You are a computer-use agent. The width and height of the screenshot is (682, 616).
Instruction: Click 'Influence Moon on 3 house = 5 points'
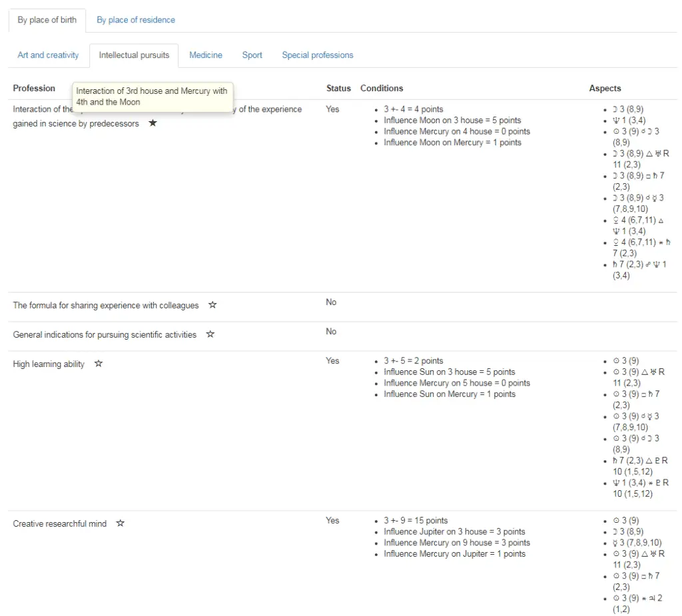tap(452, 120)
